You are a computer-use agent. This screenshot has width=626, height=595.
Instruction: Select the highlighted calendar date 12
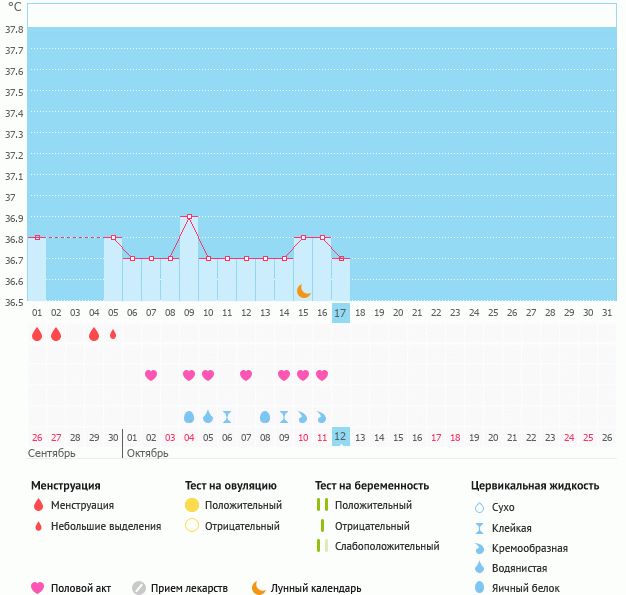[341, 436]
